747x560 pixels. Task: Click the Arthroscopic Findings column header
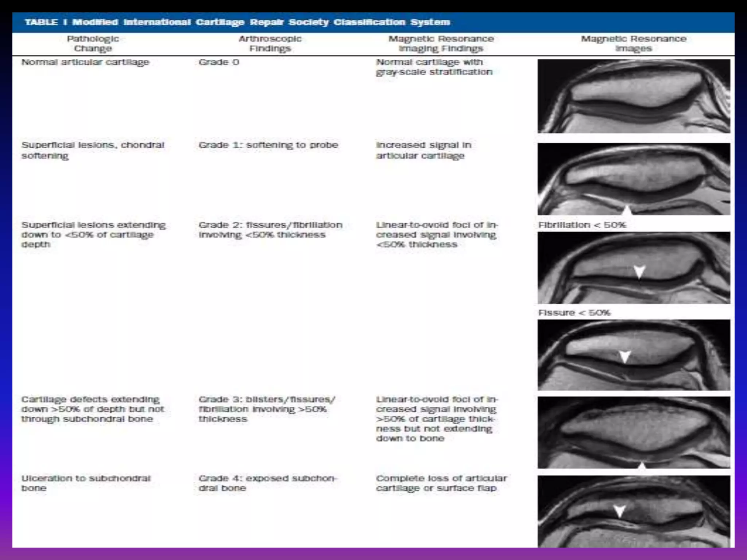click(x=270, y=43)
